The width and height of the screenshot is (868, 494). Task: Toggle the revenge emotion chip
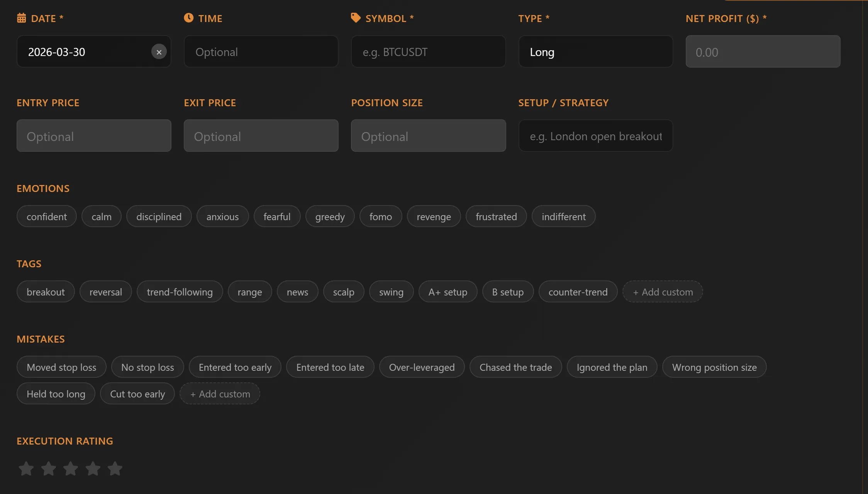[x=434, y=216]
